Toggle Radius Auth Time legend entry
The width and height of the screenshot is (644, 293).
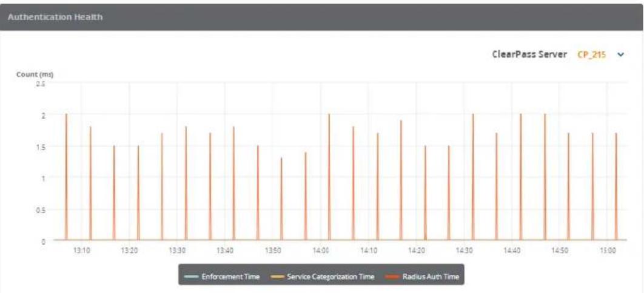[x=422, y=277]
